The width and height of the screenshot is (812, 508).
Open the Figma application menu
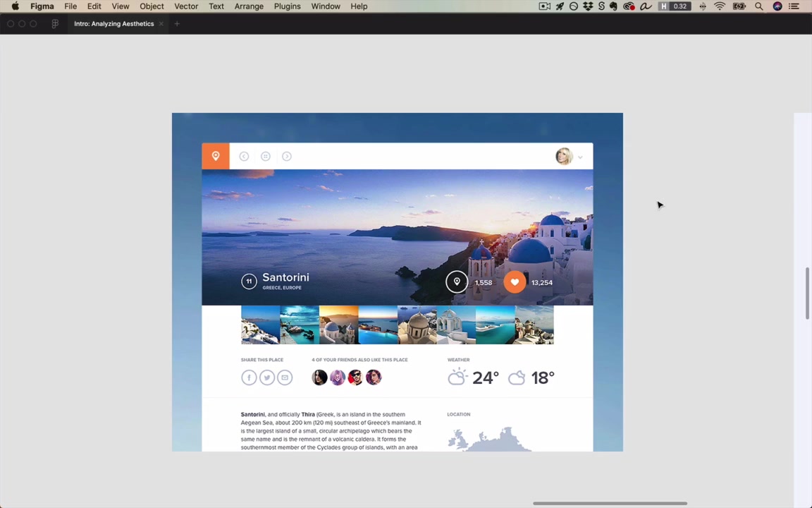coord(42,6)
